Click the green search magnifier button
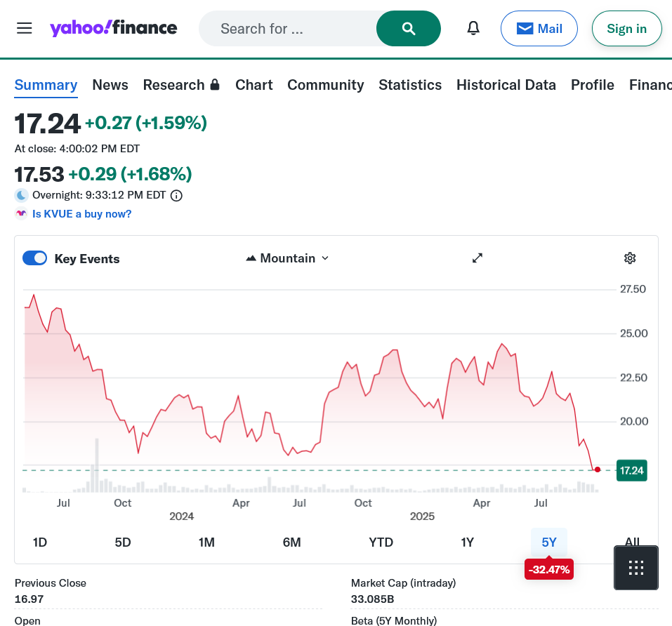This screenshot has height=626, width=672. pyautogui.click(x=409, y=28)
